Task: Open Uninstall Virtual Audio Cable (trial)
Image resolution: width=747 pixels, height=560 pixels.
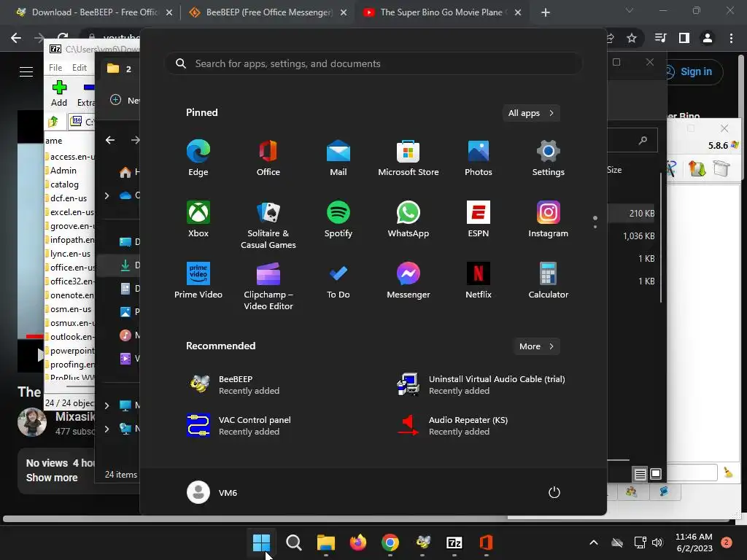Action: click(481, 385)
